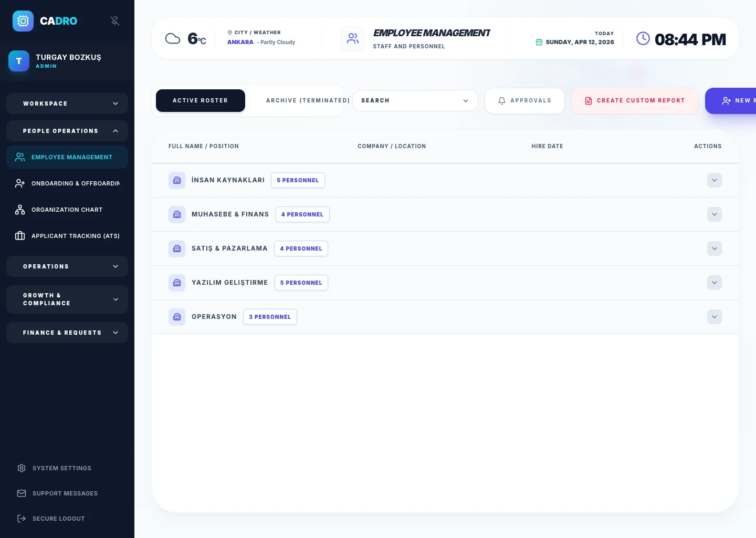
Task: Click the Full Name / Position column header
Action: coord(204,146)
